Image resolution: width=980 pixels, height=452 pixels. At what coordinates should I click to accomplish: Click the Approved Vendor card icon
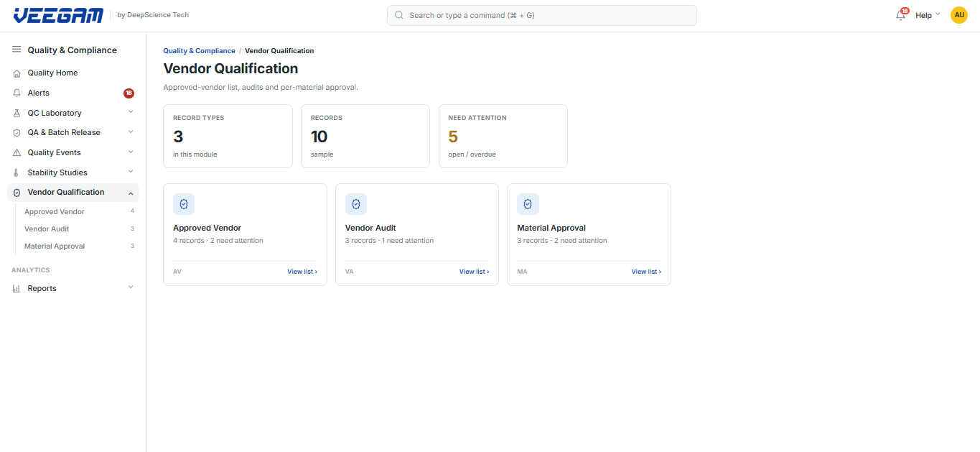point(184,204)
